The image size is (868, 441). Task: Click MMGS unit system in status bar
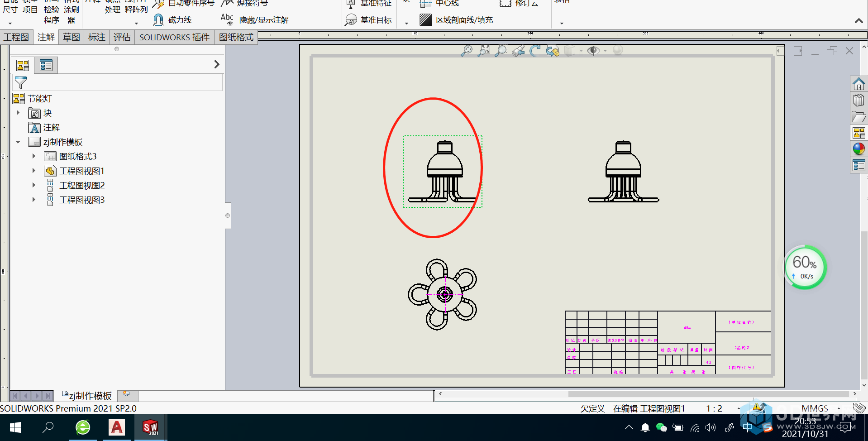(x=815, y=408)
